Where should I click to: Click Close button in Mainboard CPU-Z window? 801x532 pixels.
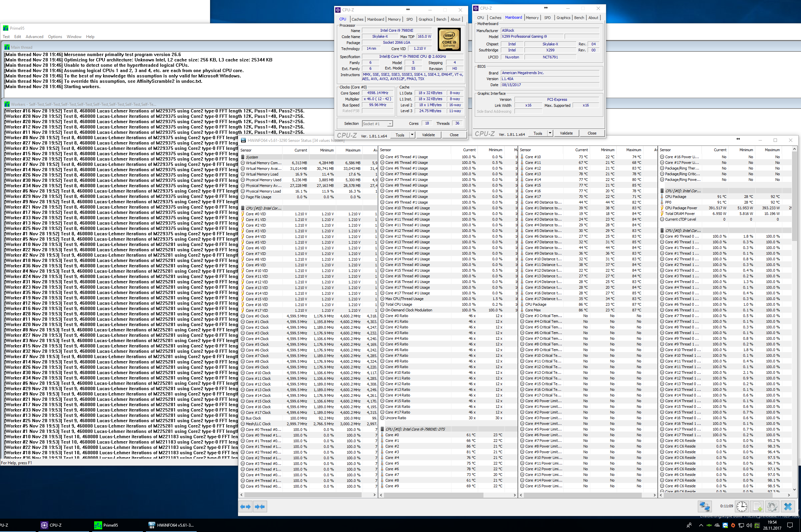pos(592,133)
